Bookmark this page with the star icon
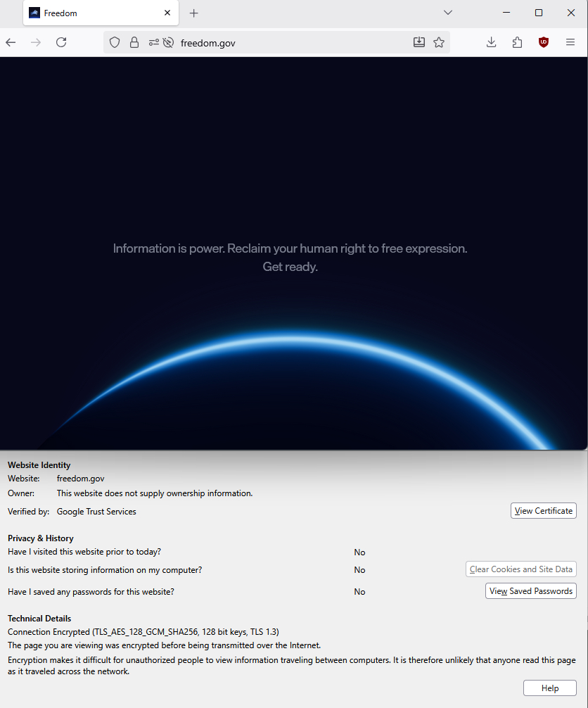588x708 pixels. (x=439, y=42)
